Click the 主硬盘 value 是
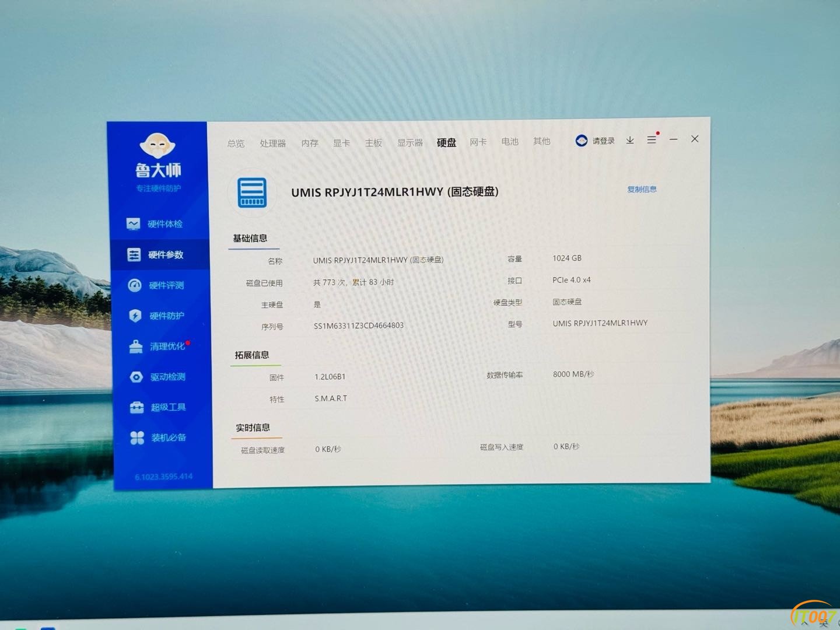 pos(317,304)
